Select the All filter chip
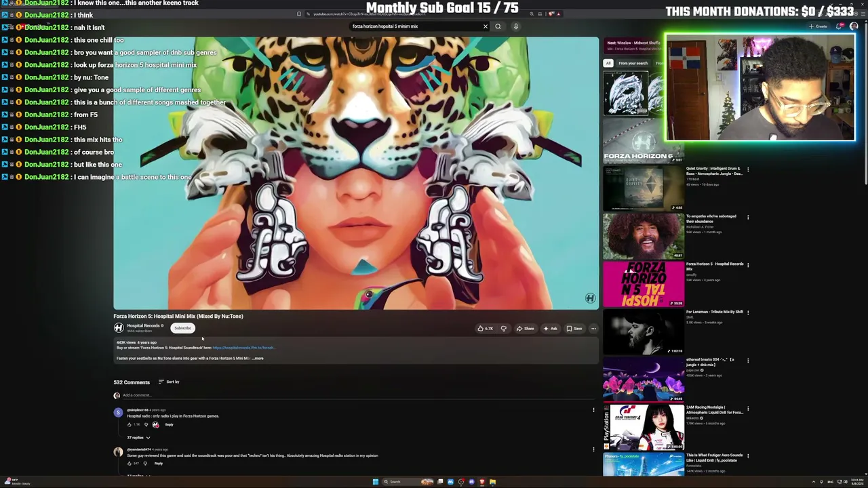Image resolution: width=868 pixels, height=488 pixels. tap(608, 63)
